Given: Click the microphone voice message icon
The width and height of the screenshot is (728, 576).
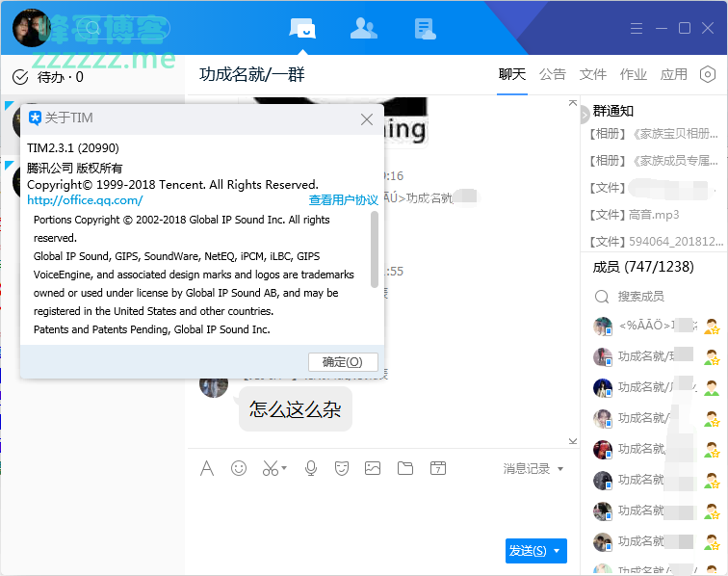Looking at the screenshot, I should coord(311,468).
